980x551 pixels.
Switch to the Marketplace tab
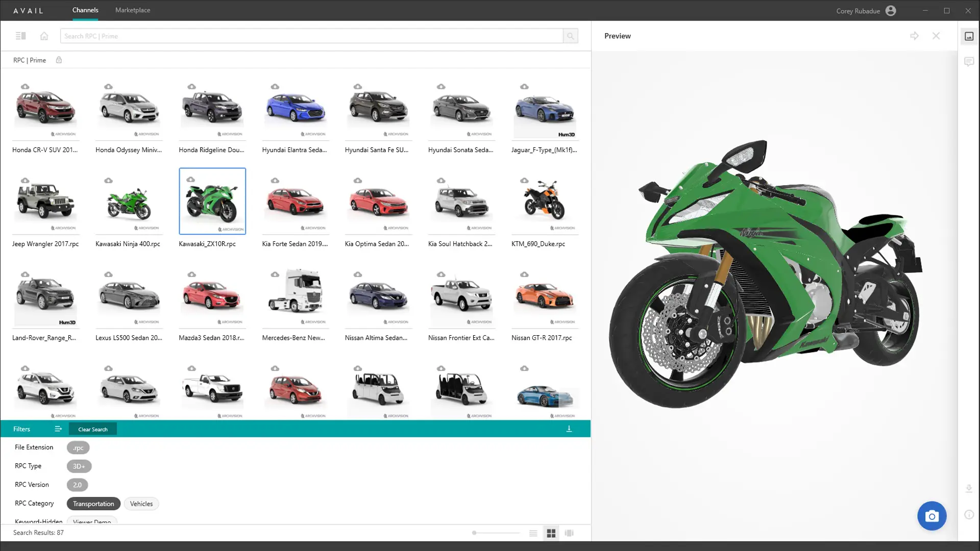133,10
